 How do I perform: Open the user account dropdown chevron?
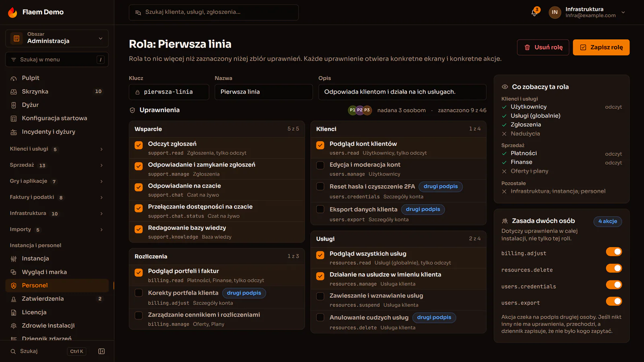pyautogui.click(x=623, y=12)
